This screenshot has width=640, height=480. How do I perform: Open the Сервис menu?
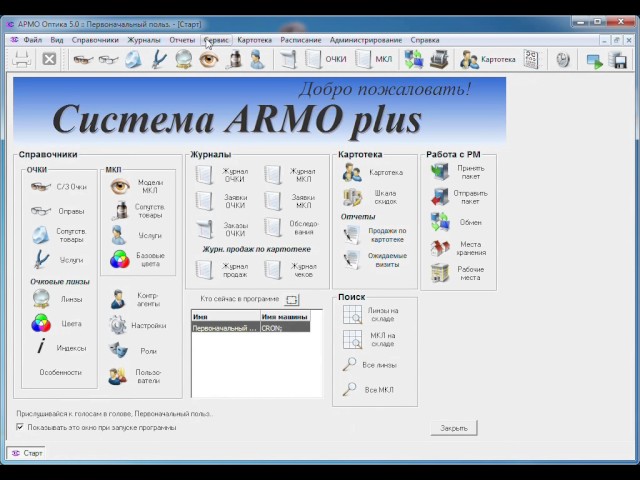(216, 40)
